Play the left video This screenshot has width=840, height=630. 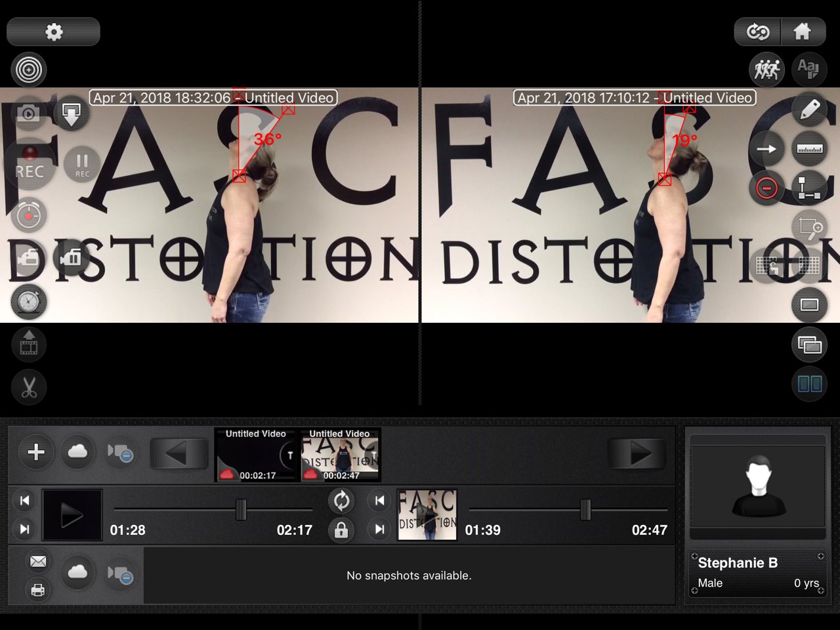tap(72, 516)
